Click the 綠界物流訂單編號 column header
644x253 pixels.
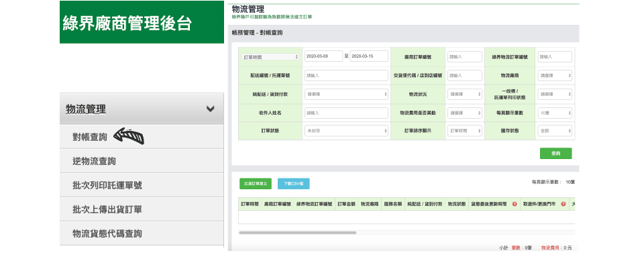point(314,204)
